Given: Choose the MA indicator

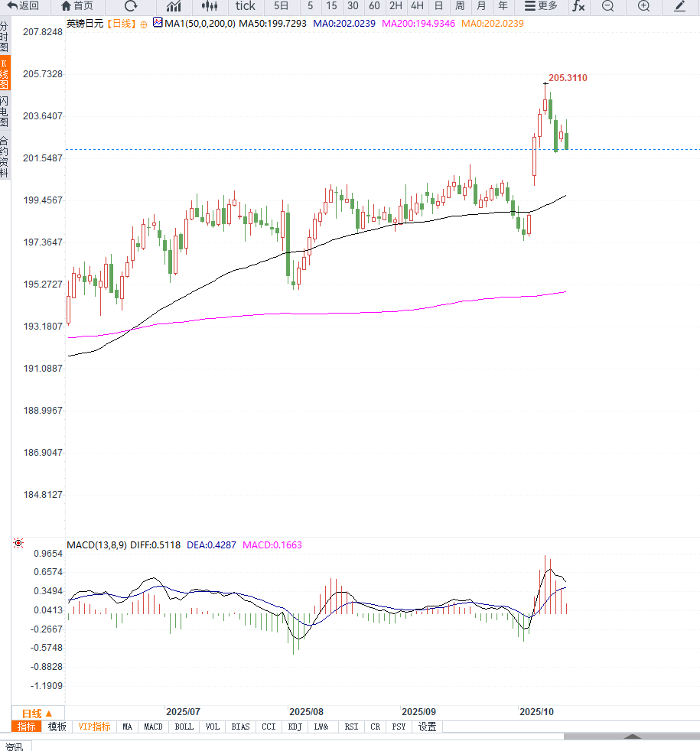Looking at the screenshot, I should [128, 727].
